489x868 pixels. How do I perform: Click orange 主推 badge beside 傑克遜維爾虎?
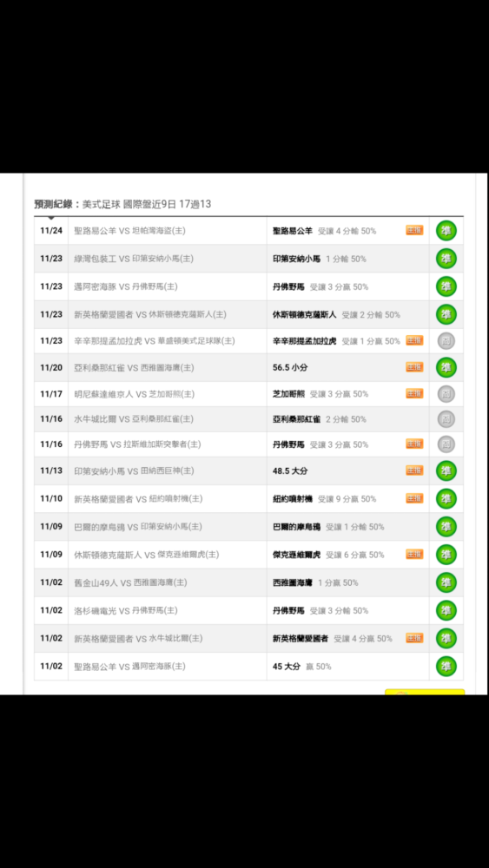pyautogui.click(x=414, y=554)
